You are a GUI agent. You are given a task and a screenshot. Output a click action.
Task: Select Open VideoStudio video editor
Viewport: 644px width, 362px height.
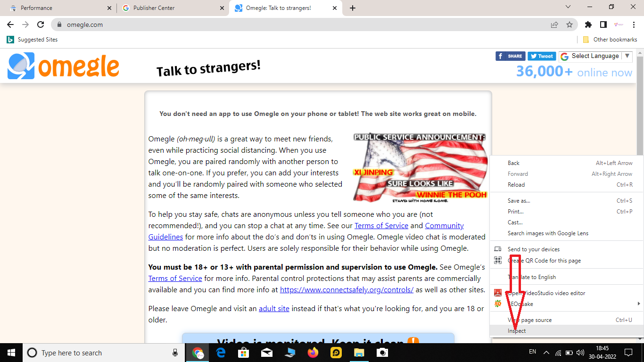[x=567, y=293]
